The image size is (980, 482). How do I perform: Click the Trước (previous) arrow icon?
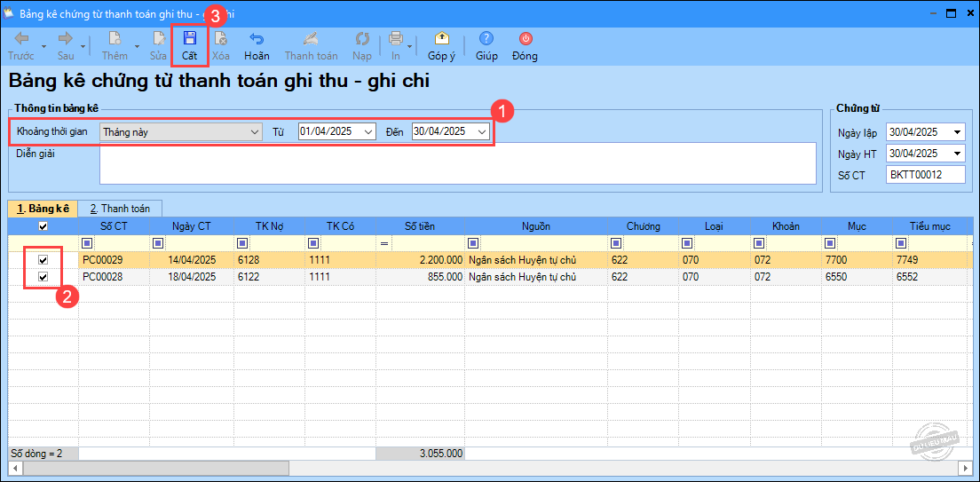(21, 39)
